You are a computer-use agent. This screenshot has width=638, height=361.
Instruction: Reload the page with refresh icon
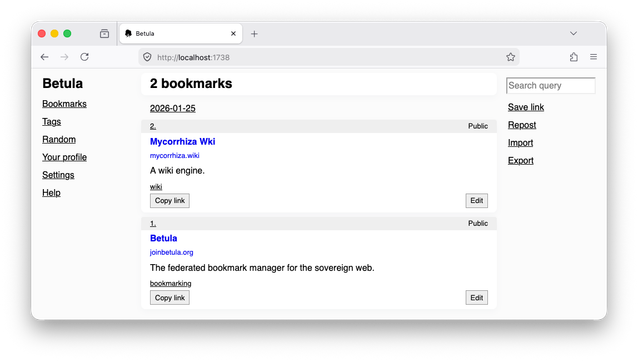(84, 57)
